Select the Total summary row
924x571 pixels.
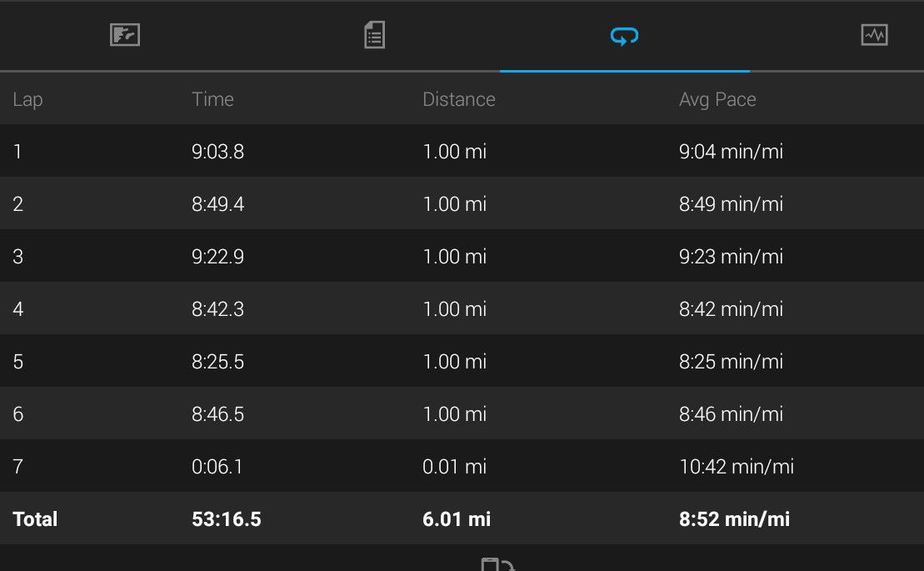pyautogui.click(x=462, y=518)
